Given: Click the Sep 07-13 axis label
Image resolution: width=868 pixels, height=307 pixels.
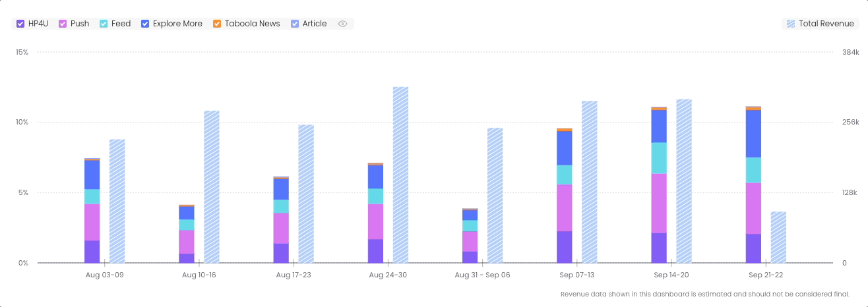Looking at the screenshot, I should coord(577,275).
